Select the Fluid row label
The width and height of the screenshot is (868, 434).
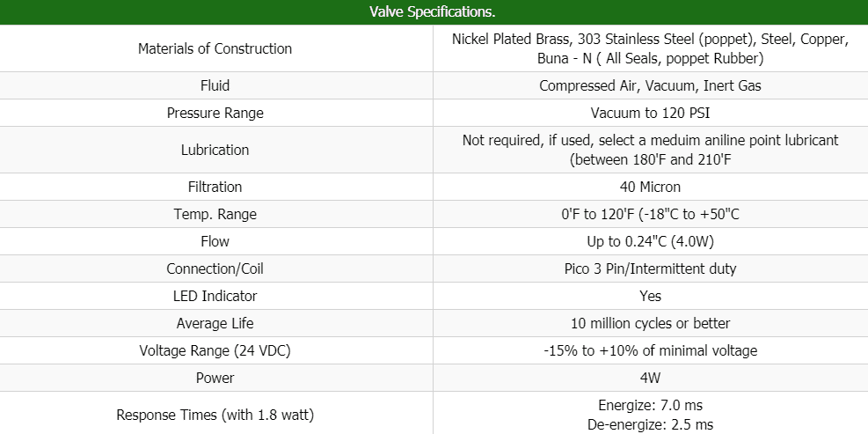coord(215,85)
